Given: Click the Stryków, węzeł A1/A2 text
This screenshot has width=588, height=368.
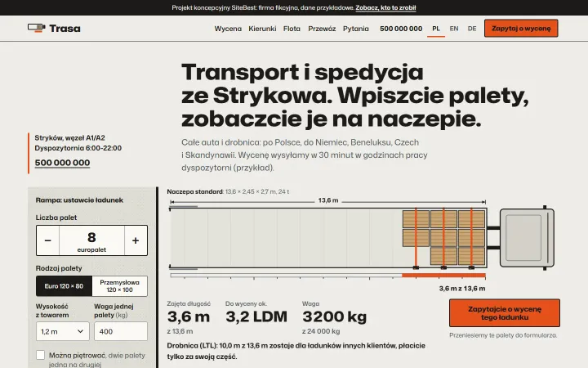Looking at the screenshot, I should click(70, 138).
